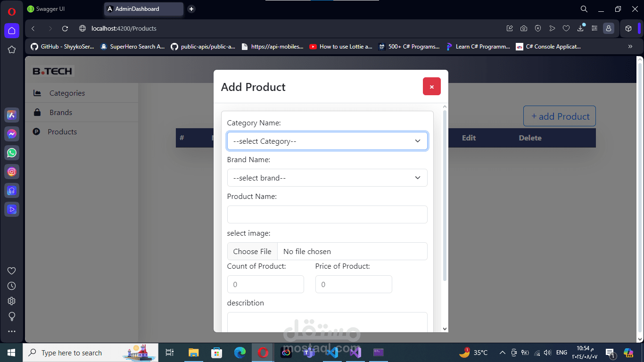Screen dimensions: 644x362
Task: Click the Delete column header
Action: 530,138
